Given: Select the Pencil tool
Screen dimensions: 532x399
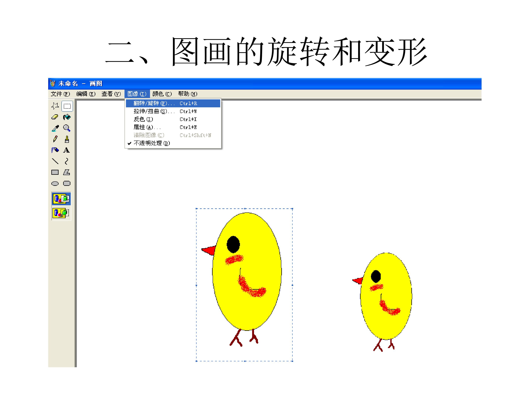Looking at the screenshot, I should point(55,139).
